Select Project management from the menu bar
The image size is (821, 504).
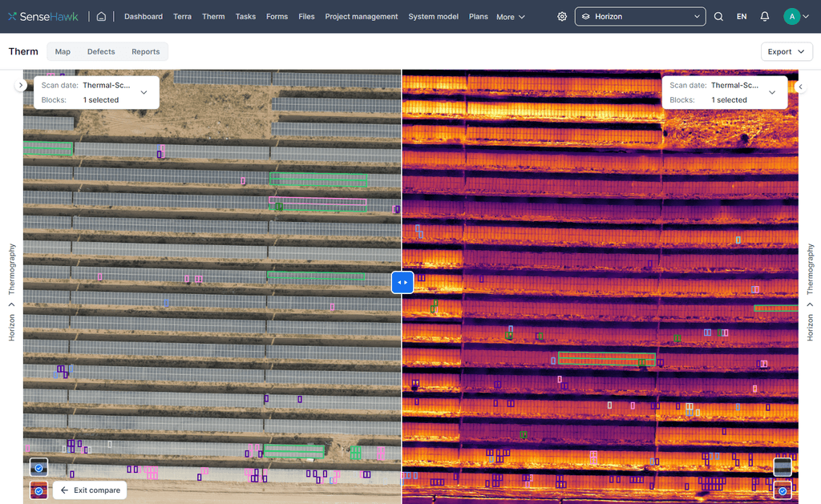362,16
